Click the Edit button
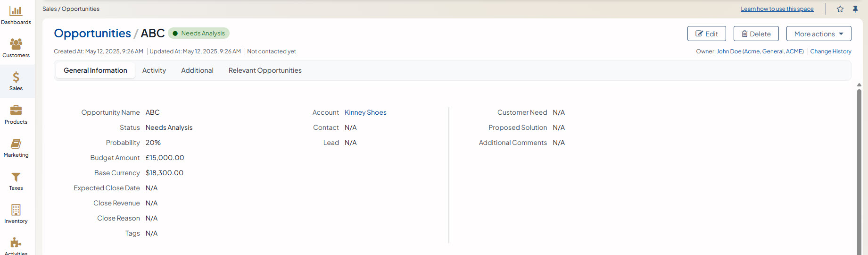The height and width of the screenshot is (255, 868). (706, 34)
